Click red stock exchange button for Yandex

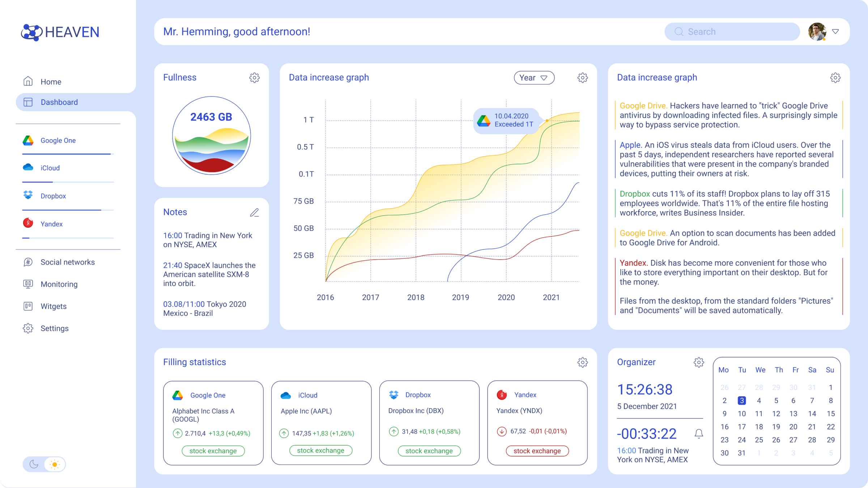tap(537, 451)
